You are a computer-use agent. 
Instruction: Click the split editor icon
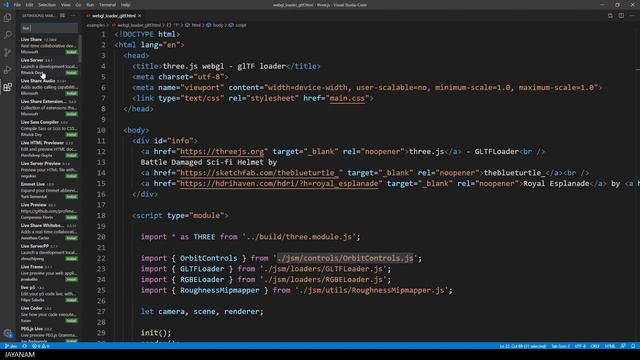621,16
